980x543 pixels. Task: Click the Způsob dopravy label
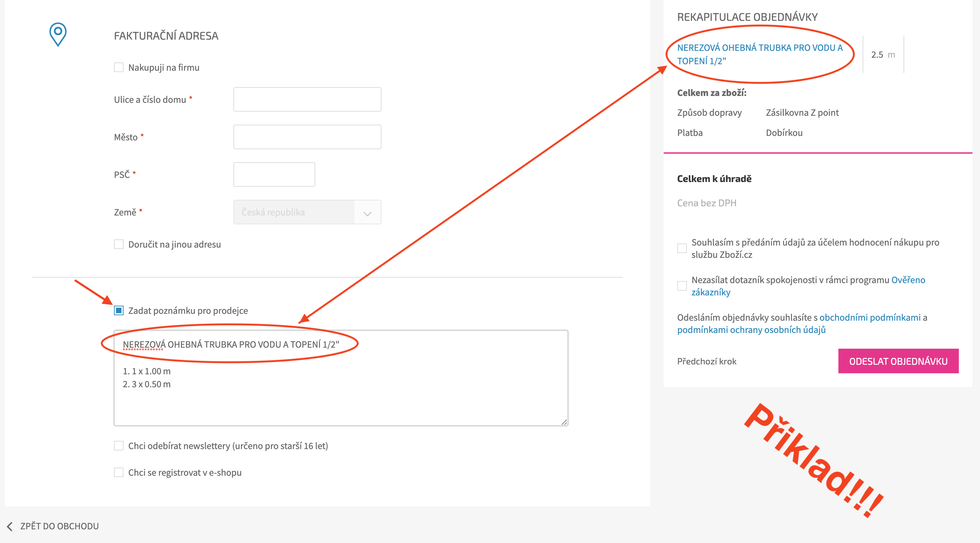(709, 112)
